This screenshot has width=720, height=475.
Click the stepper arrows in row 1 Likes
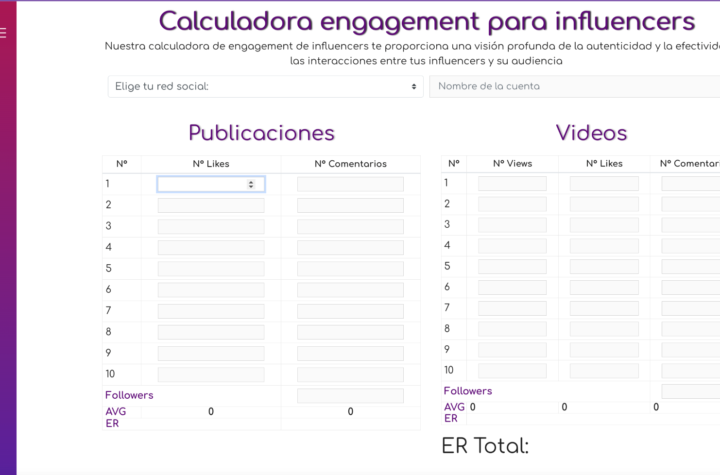click(251, 184)
